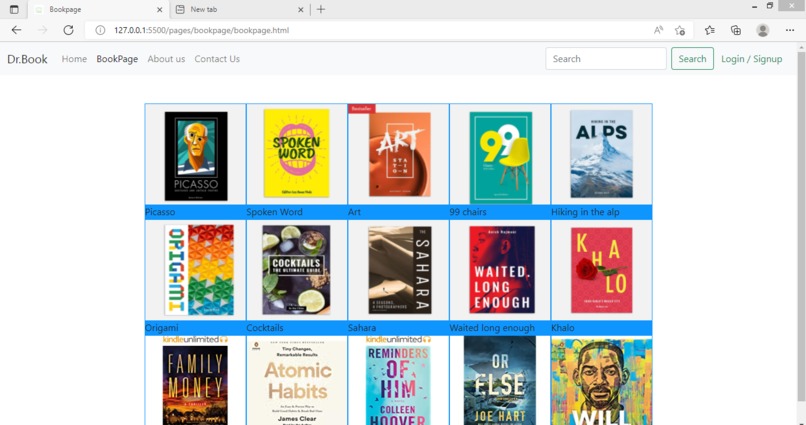Open the Sahara book cover

399,270
